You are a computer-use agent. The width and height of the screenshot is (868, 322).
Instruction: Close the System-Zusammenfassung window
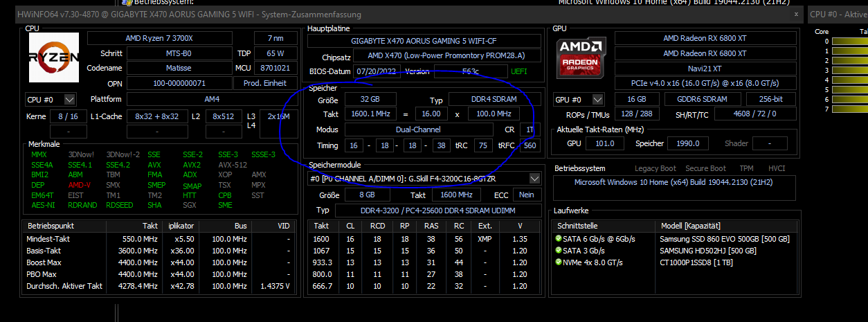tap(796, 13)
